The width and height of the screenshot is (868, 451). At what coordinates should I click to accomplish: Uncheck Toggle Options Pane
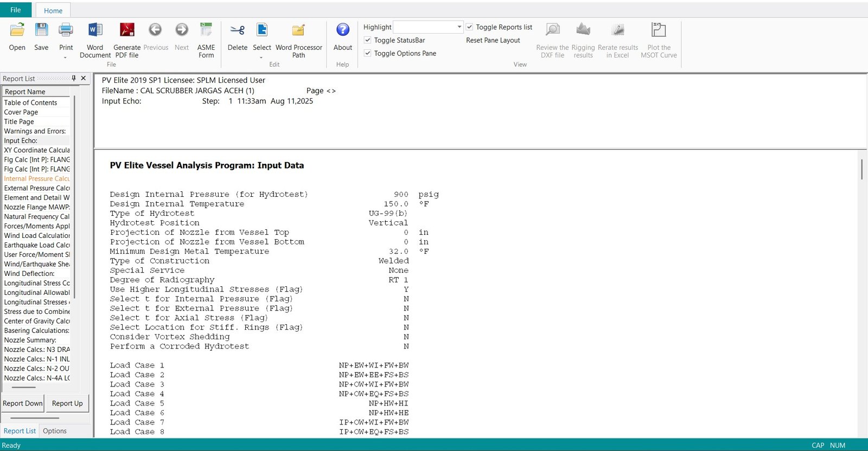(x=368, y=53)
